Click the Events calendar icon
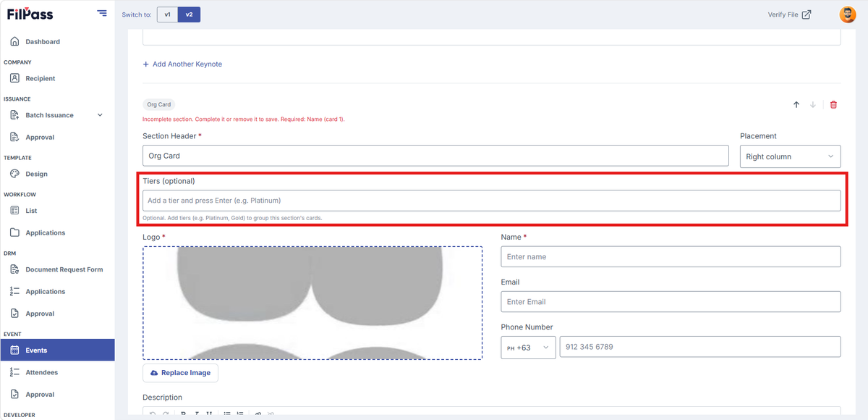The width and height of the screenshot is (868, 420). [x=14, y=350]
